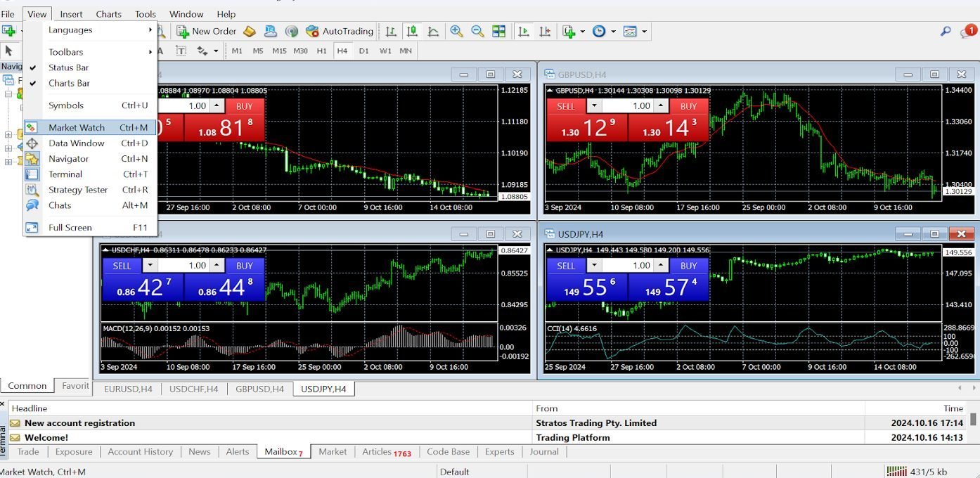Set timeframe to M15
Viewport: 980px width, 478px height.
pyautogui.click(x=280, y=51)
